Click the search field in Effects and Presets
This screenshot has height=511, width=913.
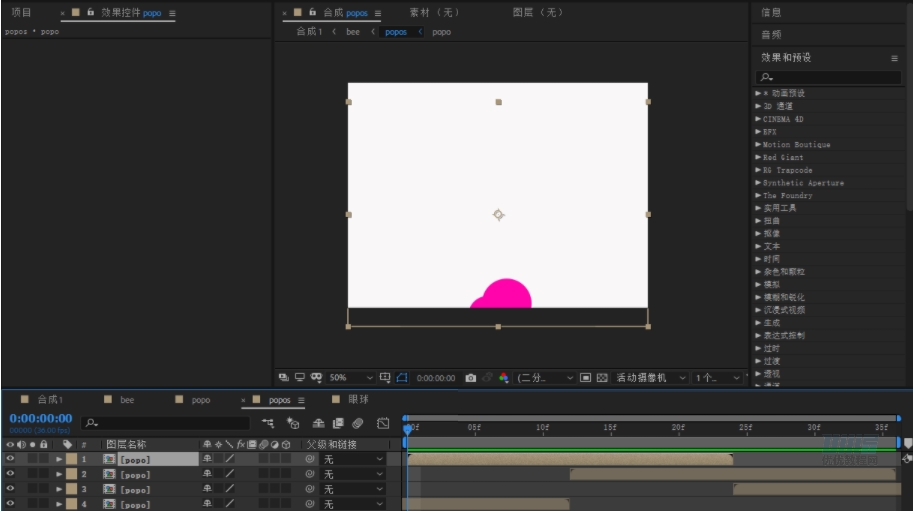click(828, 77)
